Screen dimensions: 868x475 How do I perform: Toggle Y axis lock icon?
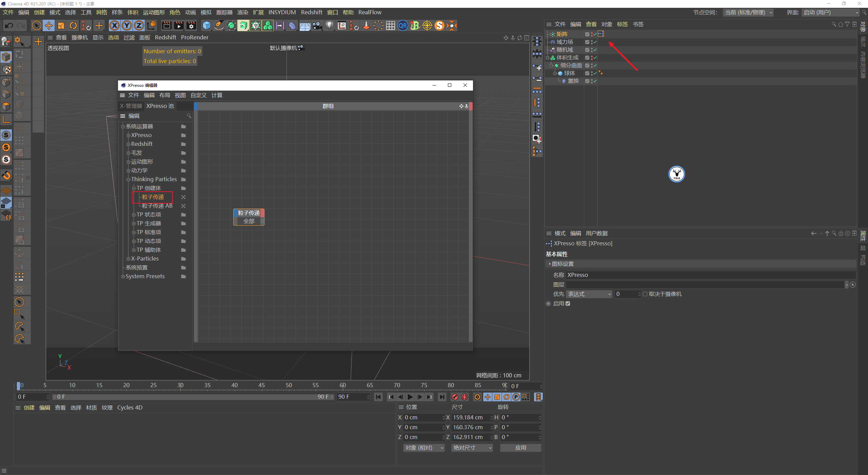[127, 25]
